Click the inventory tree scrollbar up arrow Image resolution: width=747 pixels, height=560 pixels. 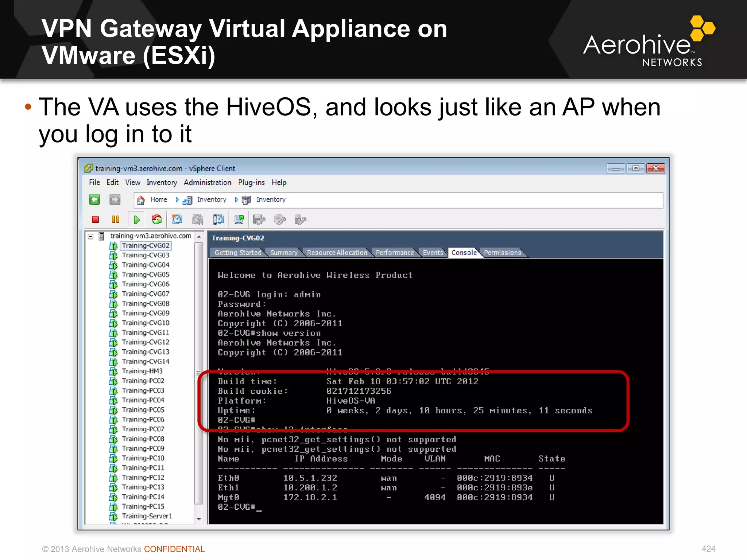[199, 237]
